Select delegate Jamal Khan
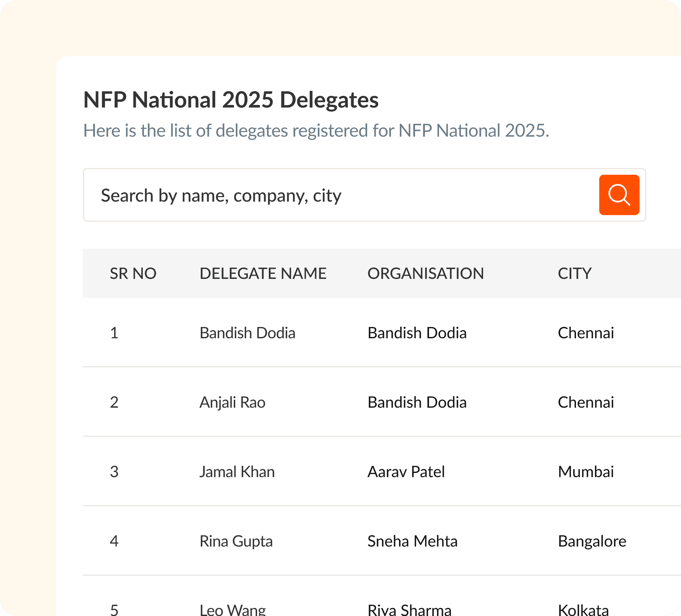 coord(237,472)
